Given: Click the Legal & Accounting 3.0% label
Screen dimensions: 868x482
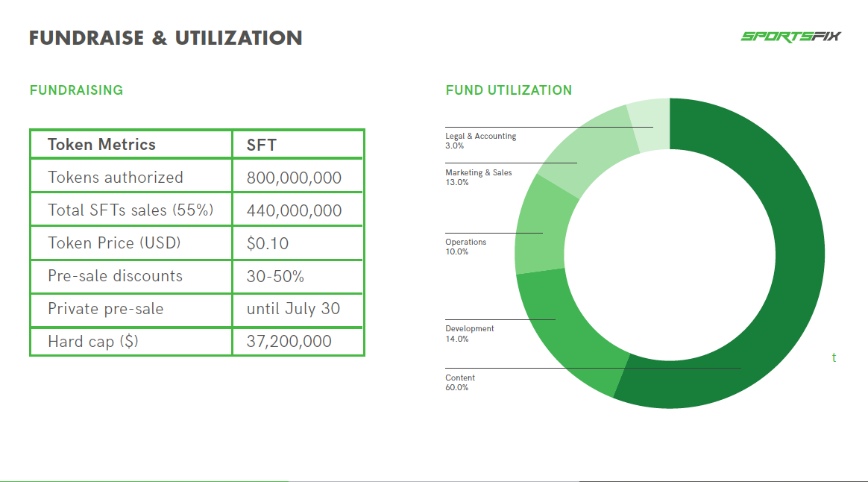Looking at the screenshot, I should 480,141.
